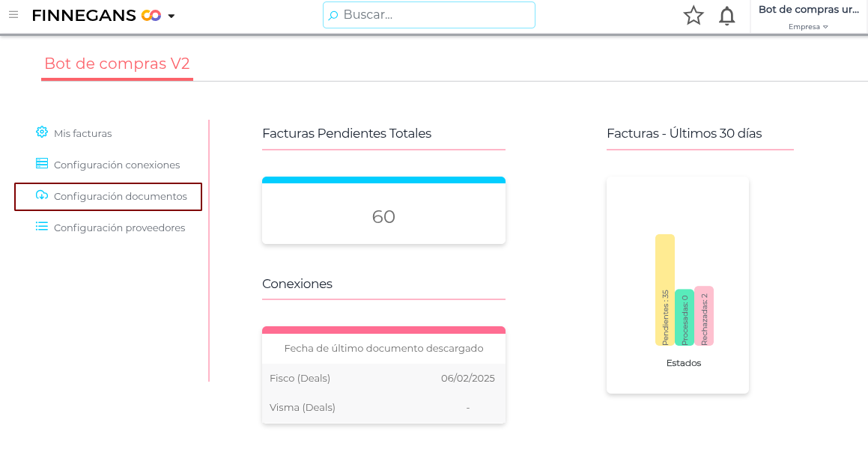This screenshot has width=868, height=449.
Task: Open the notifications bell
Action: click(x=726, y=16)
